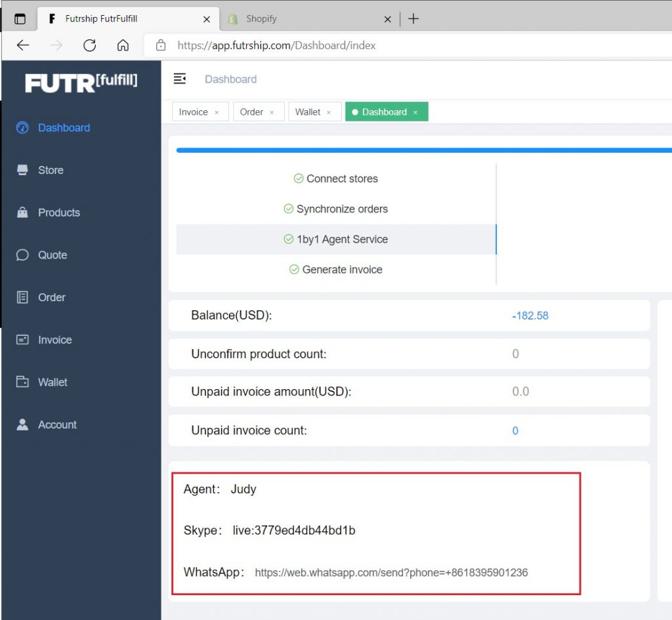Select the Generate invoice step

(336, 270)
